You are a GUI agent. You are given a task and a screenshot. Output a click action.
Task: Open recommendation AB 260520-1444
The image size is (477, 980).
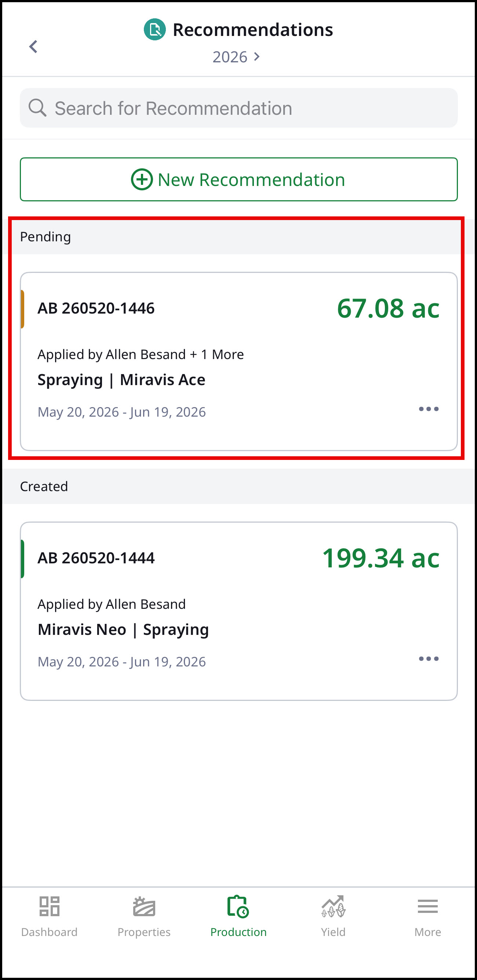point(239,611)
